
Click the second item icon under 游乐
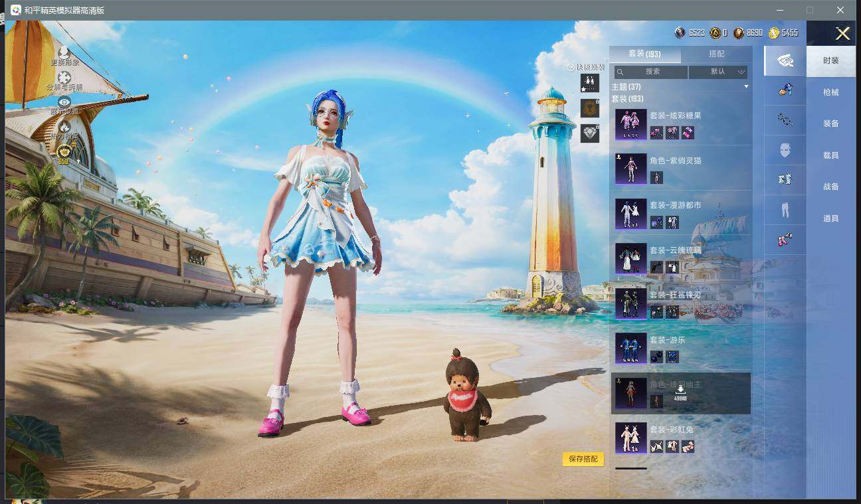click(x=672, y=357)
